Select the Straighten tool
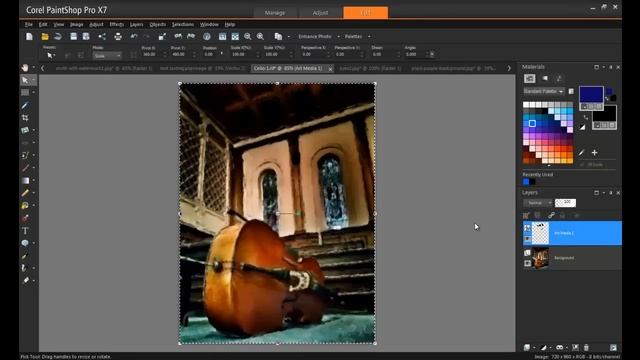 click(x=25, y=130)
